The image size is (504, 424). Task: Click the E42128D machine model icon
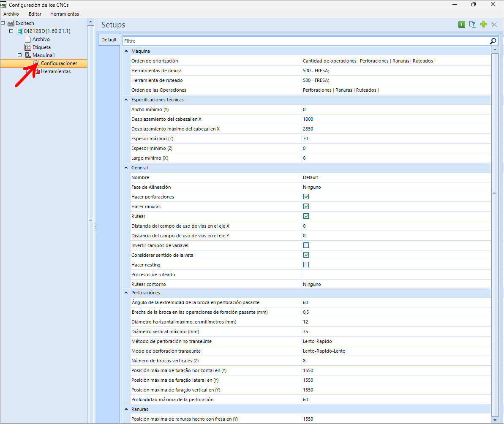click(x=19, y=31)
